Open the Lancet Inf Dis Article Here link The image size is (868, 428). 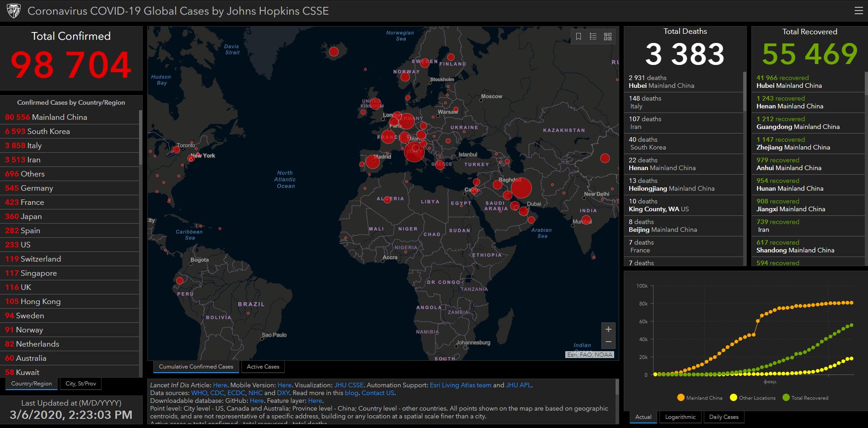click(x=220, y=385)
